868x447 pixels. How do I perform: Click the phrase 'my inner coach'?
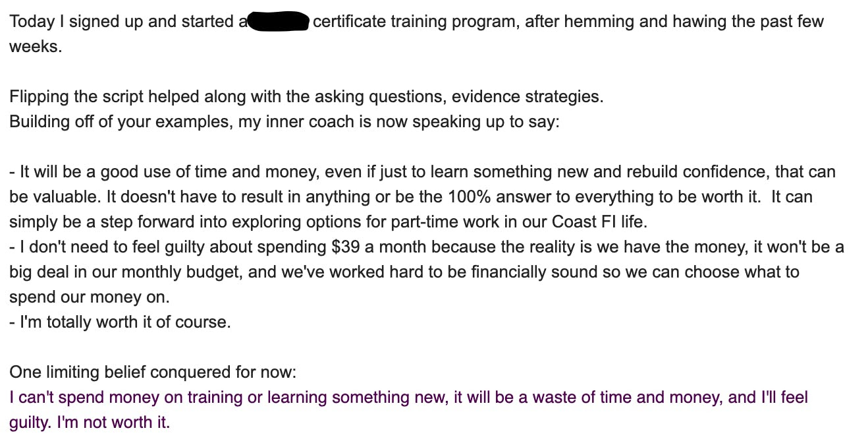[292, 122]
